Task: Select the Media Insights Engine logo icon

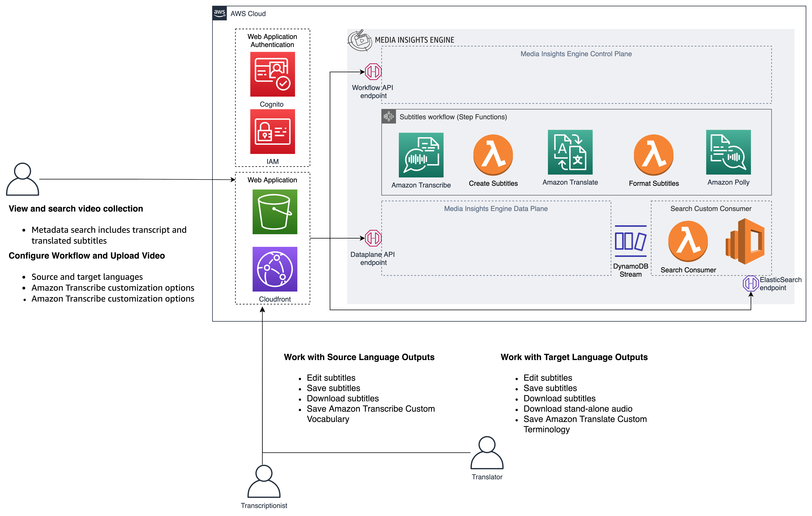Action: 360,40
